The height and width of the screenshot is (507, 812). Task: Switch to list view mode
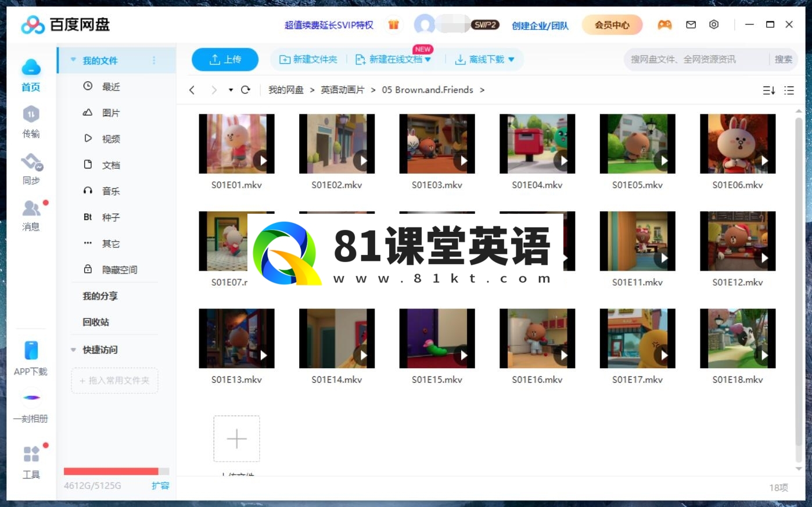coord(789,90)
